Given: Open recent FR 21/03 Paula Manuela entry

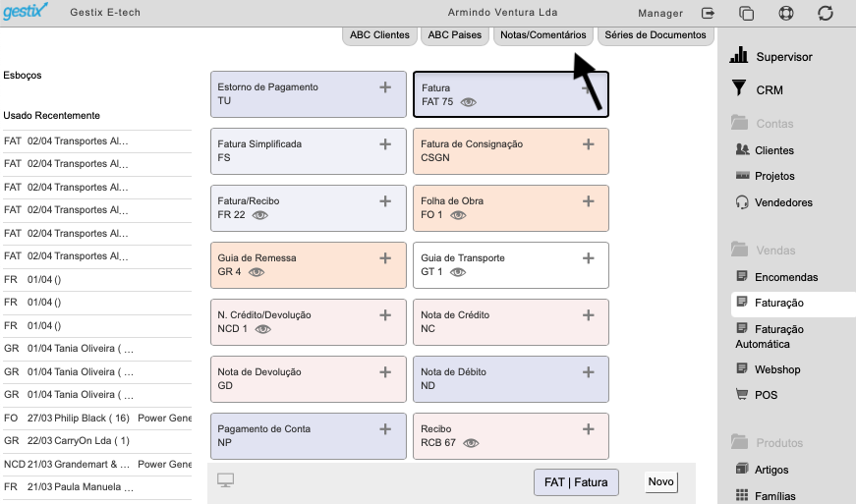Looking at the screenshot, I should [97, 487].
